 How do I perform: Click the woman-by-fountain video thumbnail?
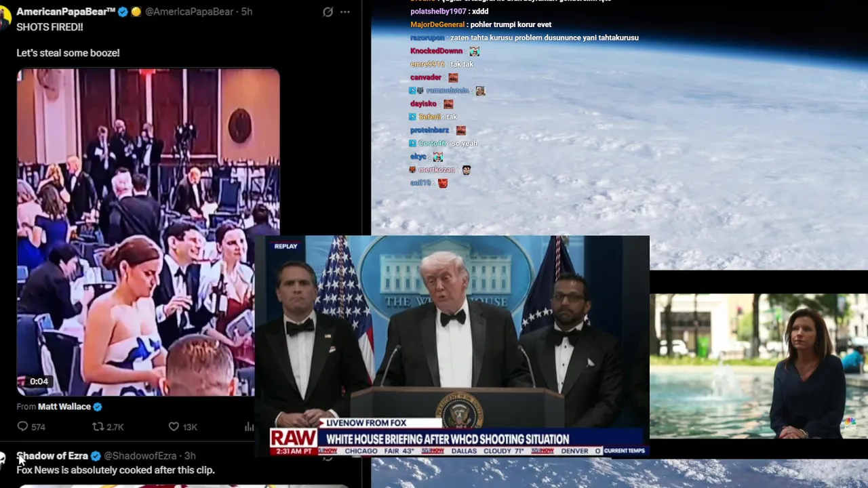coord(759,365)
